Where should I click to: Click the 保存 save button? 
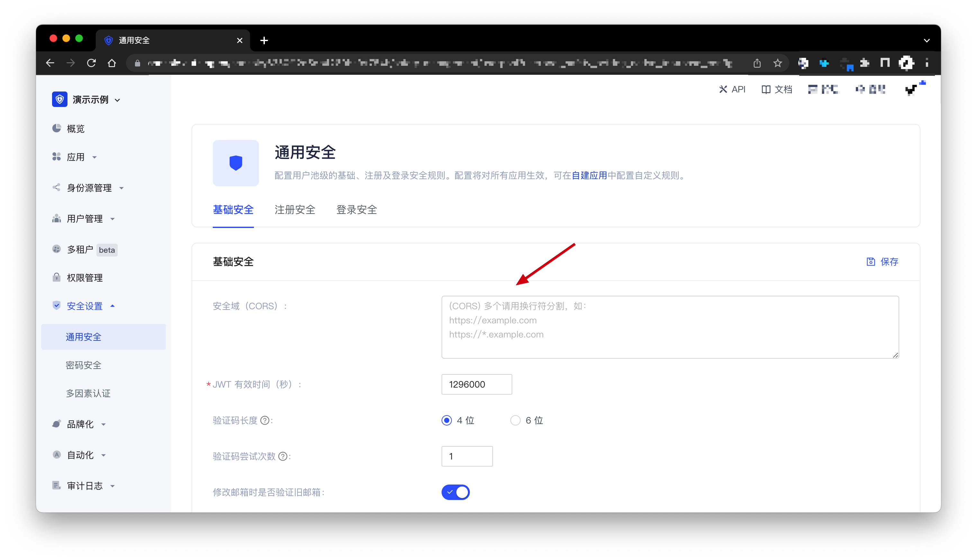(x=882, y=262)
